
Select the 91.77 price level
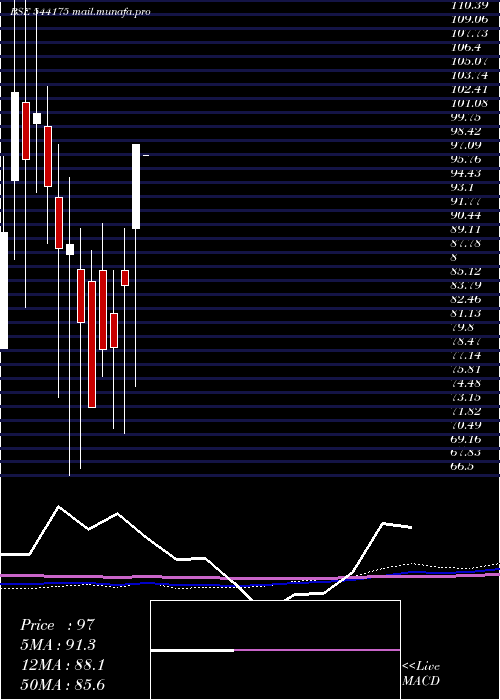(x=466, y=201)
